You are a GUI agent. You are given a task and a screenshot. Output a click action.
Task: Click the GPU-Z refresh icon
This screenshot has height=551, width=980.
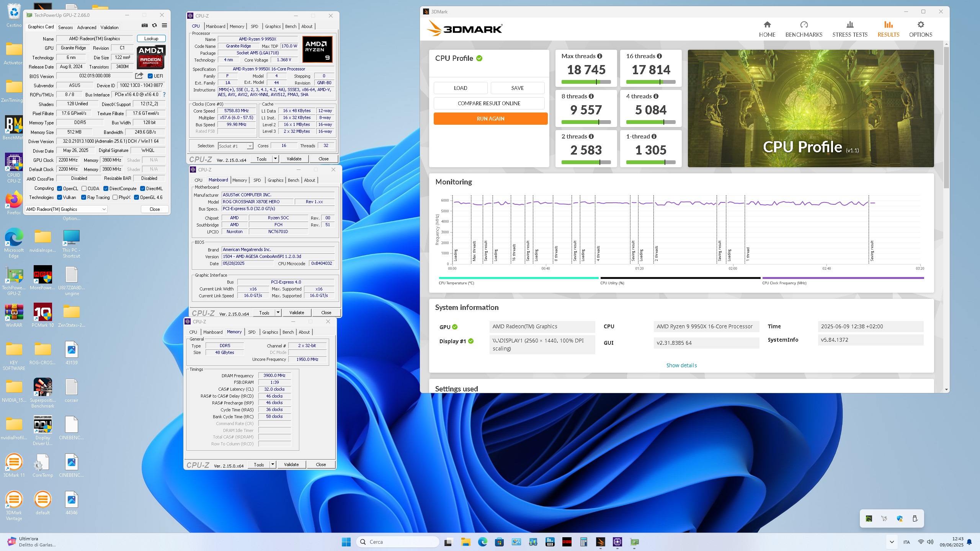point(154,25)
